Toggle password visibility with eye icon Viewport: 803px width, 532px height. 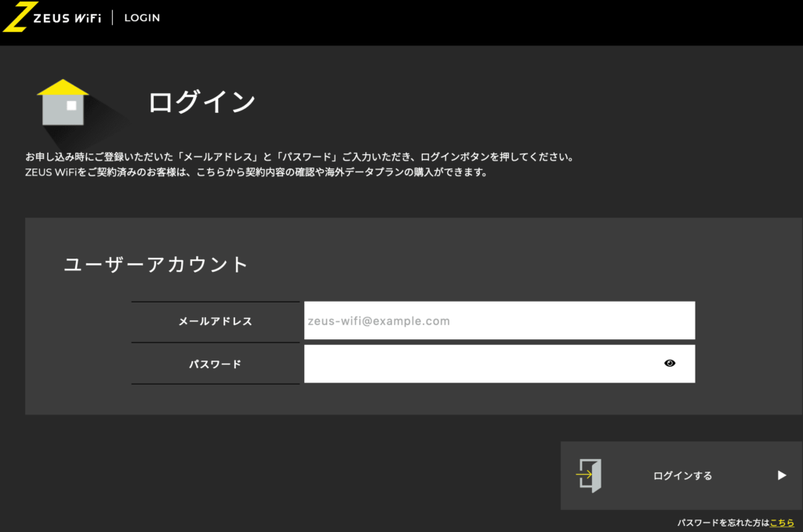[x=669, y=364]
